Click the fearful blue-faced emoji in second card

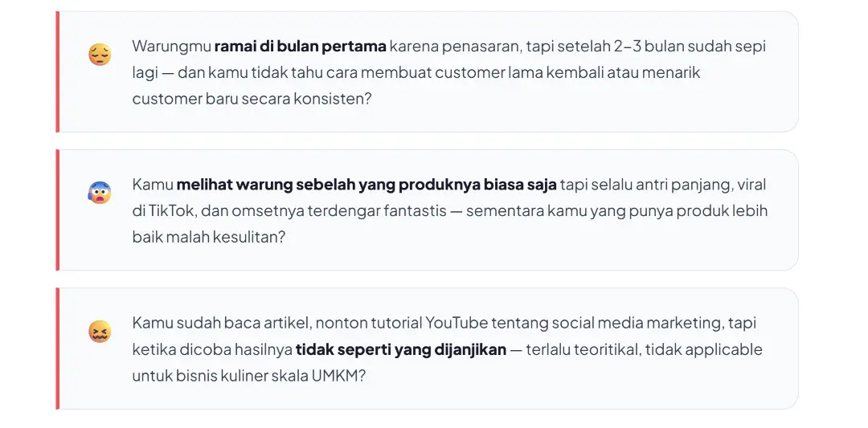(x=100, y=193)
